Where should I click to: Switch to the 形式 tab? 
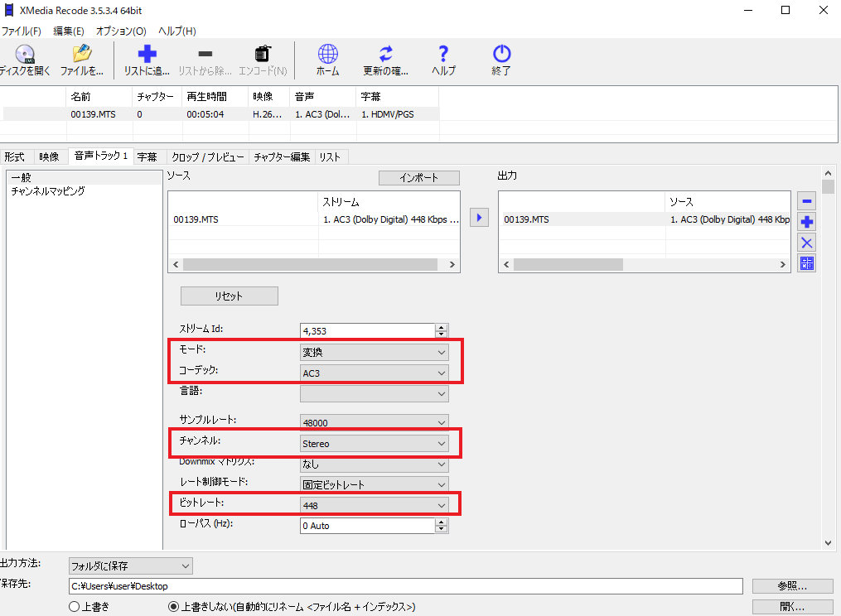[x=15, y=157]
